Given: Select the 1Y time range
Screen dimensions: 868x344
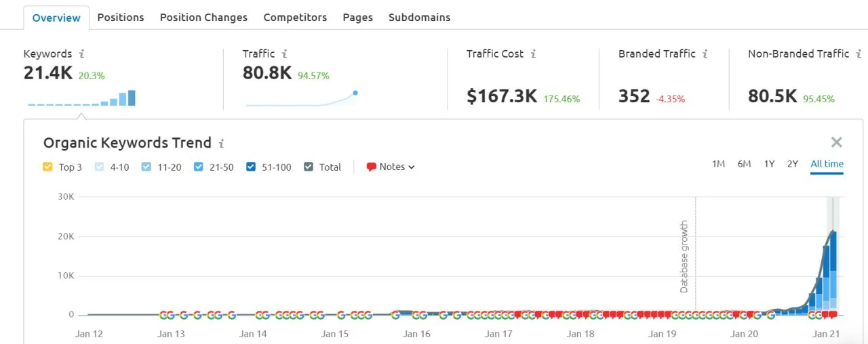Looking at the screenshot, I should click(769, 164).
